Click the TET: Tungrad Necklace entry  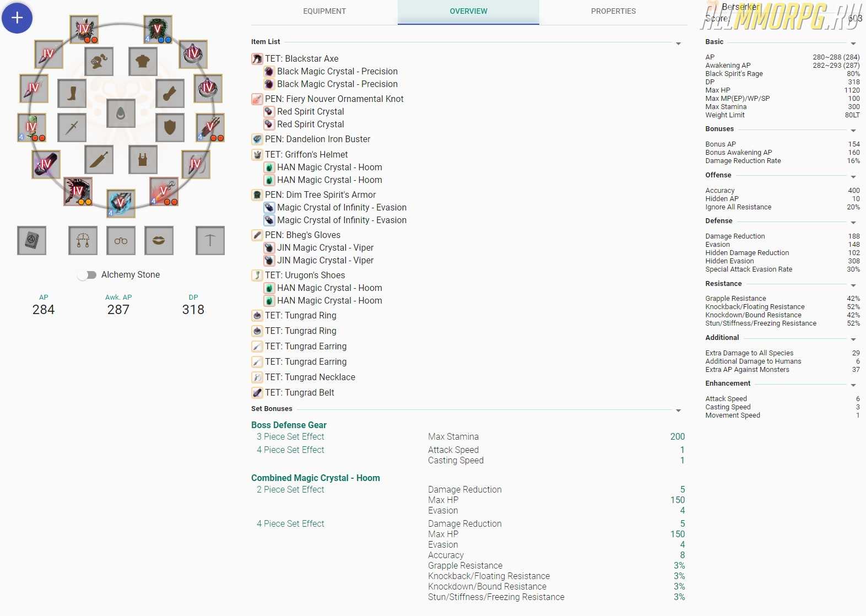[x=310, y=377]
